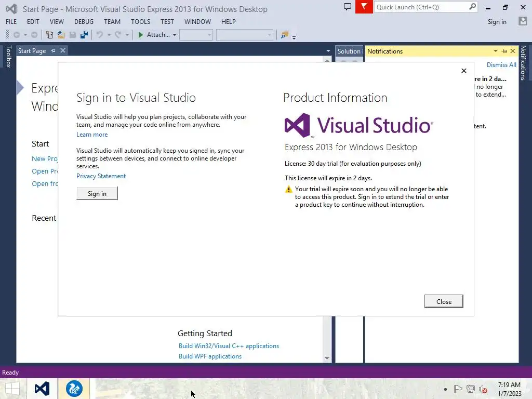The width and height of the screenshot is (532, 399).
Task: Click the Quick Launch search magnifier icon
Action: point(472,6)
